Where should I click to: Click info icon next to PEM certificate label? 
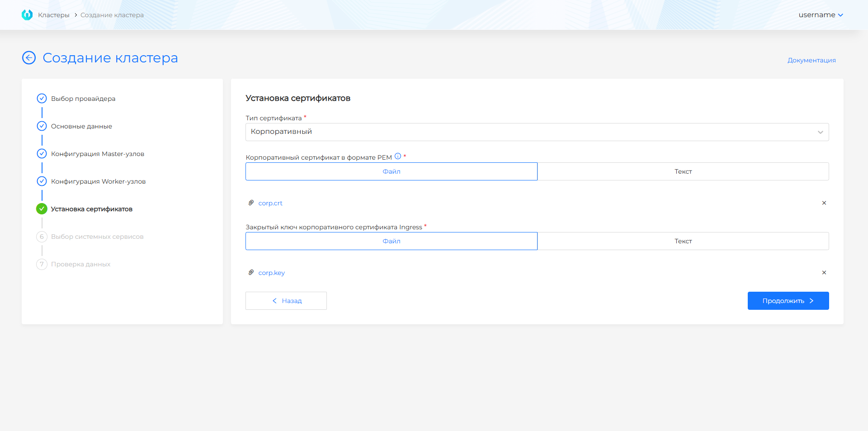click(x=398, y=156)
